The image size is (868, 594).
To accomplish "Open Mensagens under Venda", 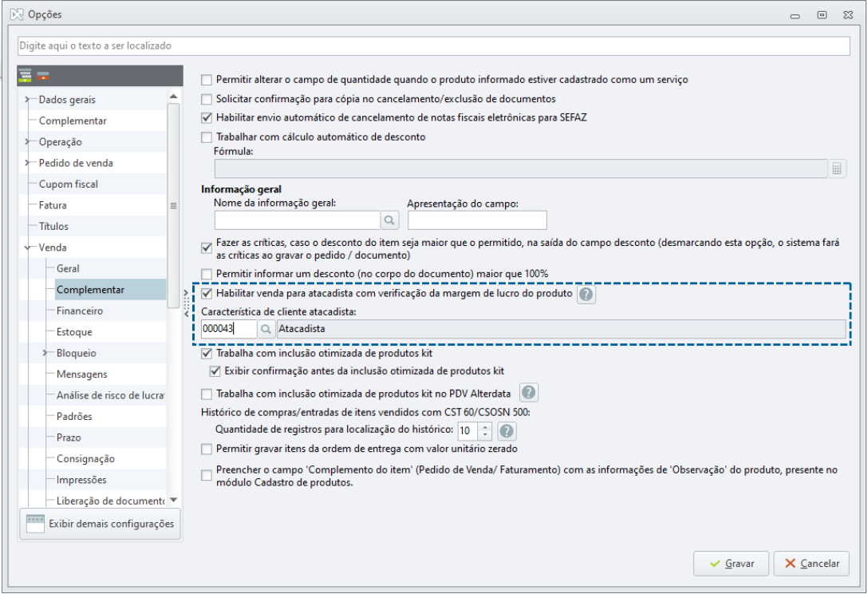I will (x=82, y=374).
